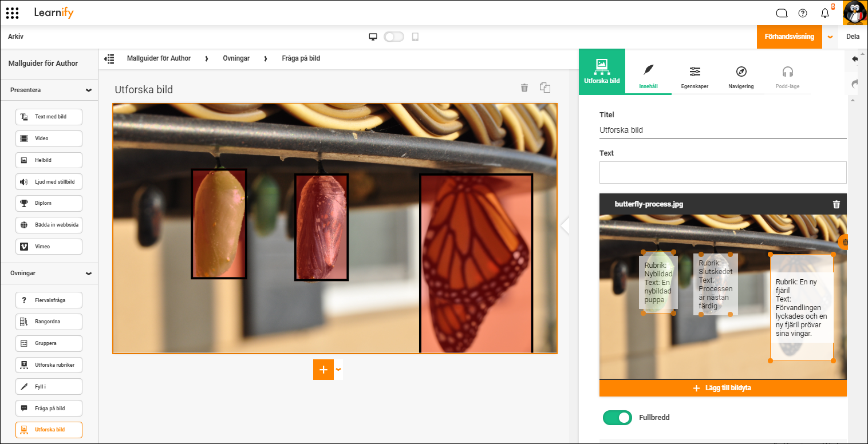Switch to the Navigering tab

[x=741, y=77]
